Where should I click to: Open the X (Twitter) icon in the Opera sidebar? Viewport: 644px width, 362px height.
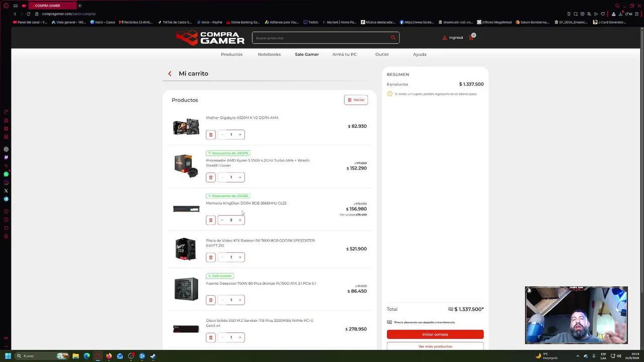click(x=6, y=191)
